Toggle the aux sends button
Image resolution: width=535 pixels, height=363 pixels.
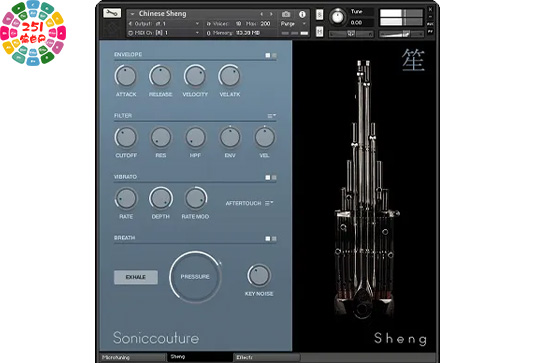(x=430, y=24)
